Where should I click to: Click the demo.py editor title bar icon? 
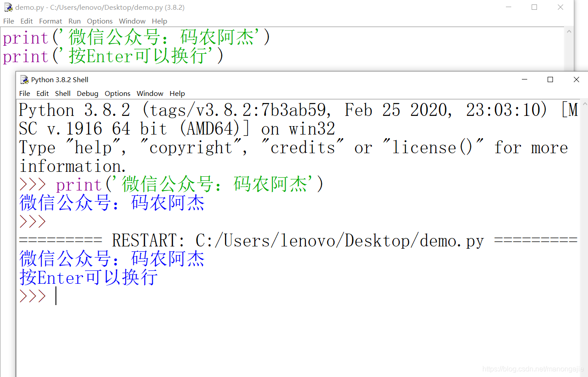tap(8, 7)
